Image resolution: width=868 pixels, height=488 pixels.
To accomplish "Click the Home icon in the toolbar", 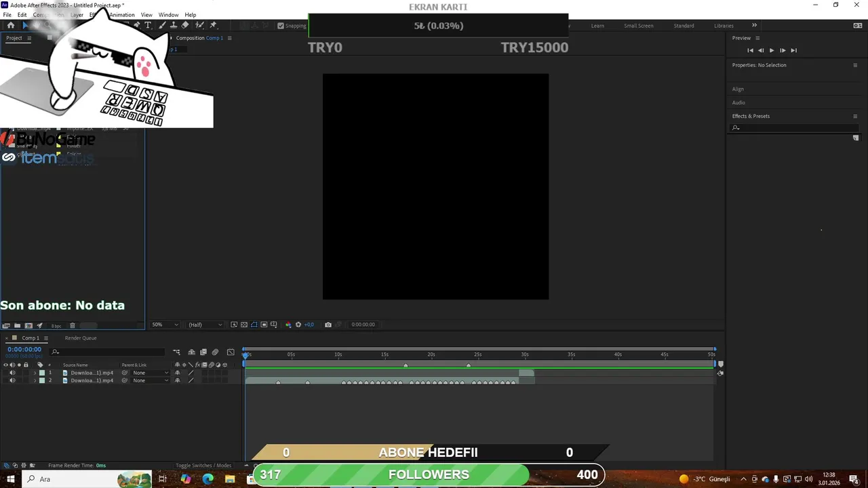I will [11, 25].
